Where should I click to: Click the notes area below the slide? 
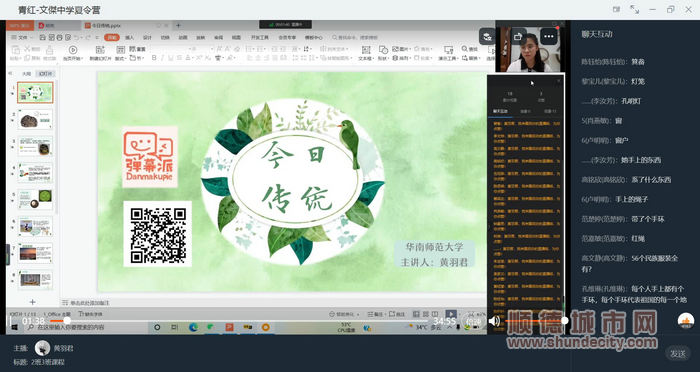click(x=273, y=302)
